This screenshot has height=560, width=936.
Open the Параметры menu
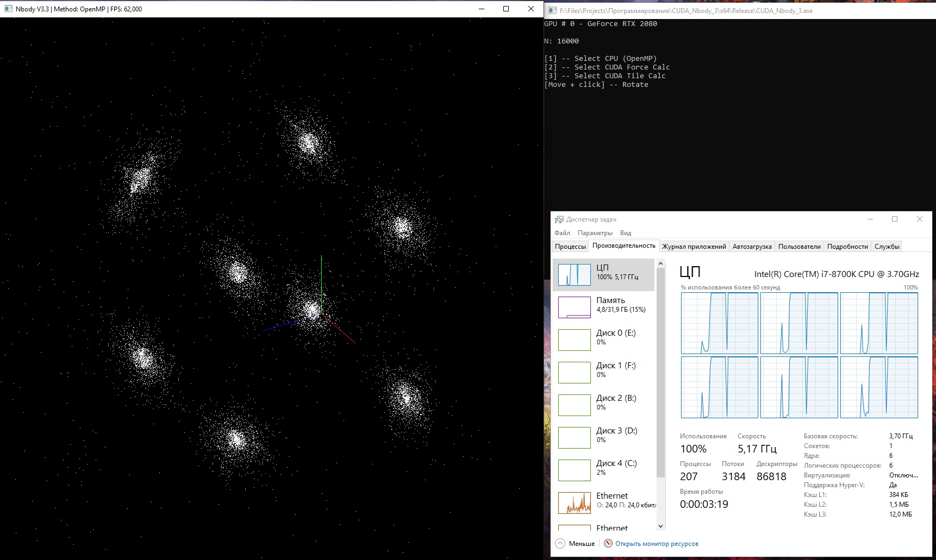595,232
